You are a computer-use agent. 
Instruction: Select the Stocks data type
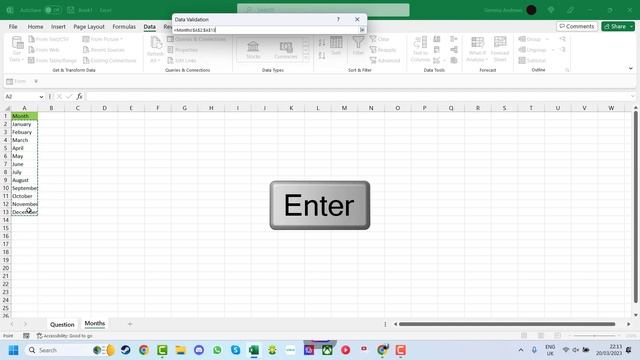(253, 50)
